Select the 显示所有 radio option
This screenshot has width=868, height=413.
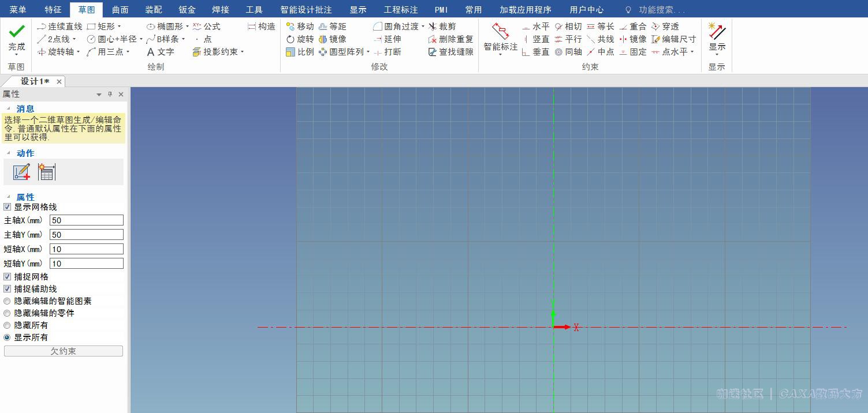coord(8,337)
